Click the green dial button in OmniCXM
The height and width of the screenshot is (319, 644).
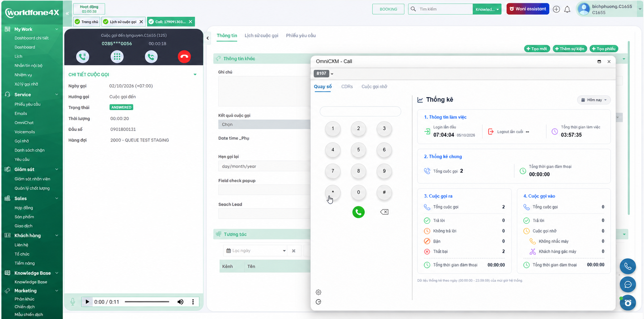click(359, 212)
